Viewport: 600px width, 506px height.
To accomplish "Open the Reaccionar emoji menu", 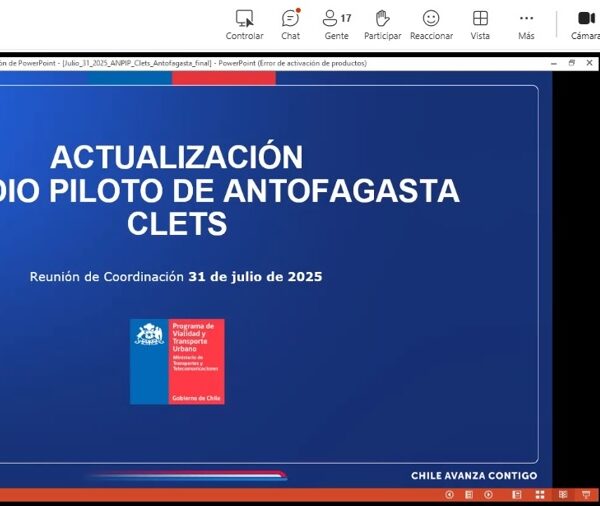I will point(431,25).
